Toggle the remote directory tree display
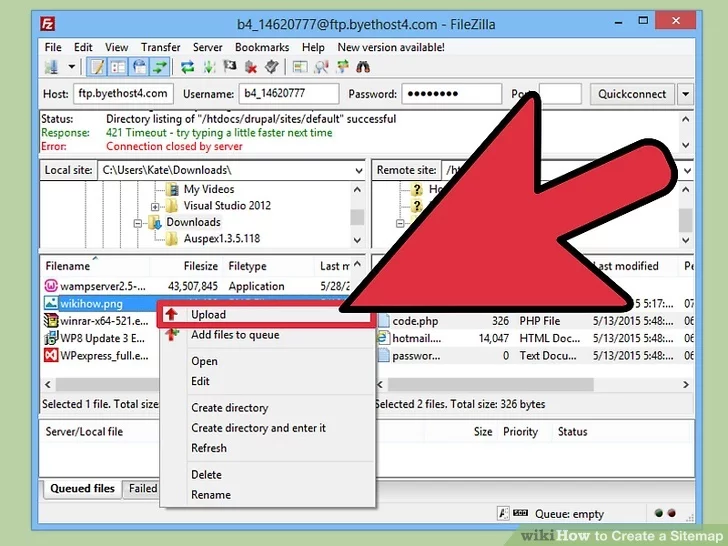Screen dimensions: 728x546 (x=139, y=67)
